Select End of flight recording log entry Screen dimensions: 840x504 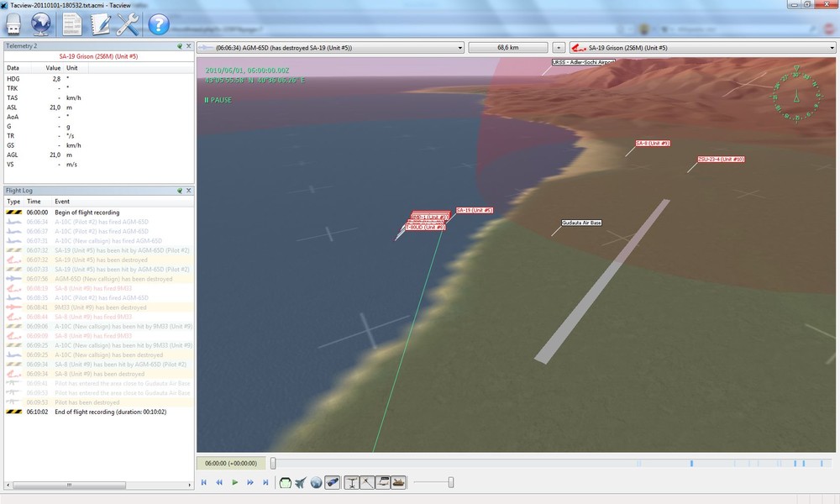coord(99,412)
